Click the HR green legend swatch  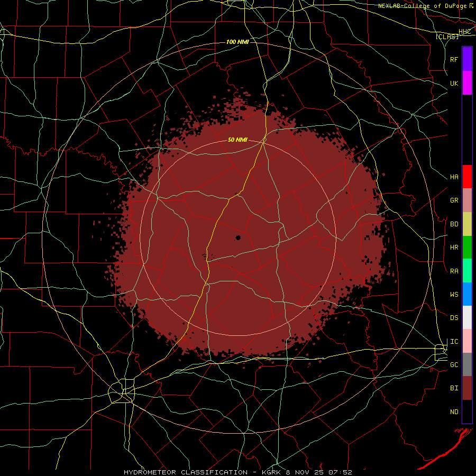point(467,248)
